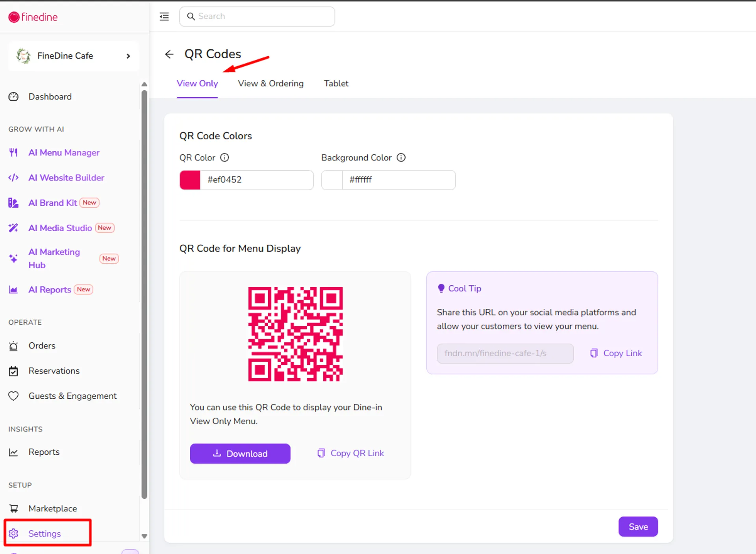This screenshot has height=554, width=756.
Task: Collapse the sidebar with the menu toggle icon
Action: tap(164, 17)
